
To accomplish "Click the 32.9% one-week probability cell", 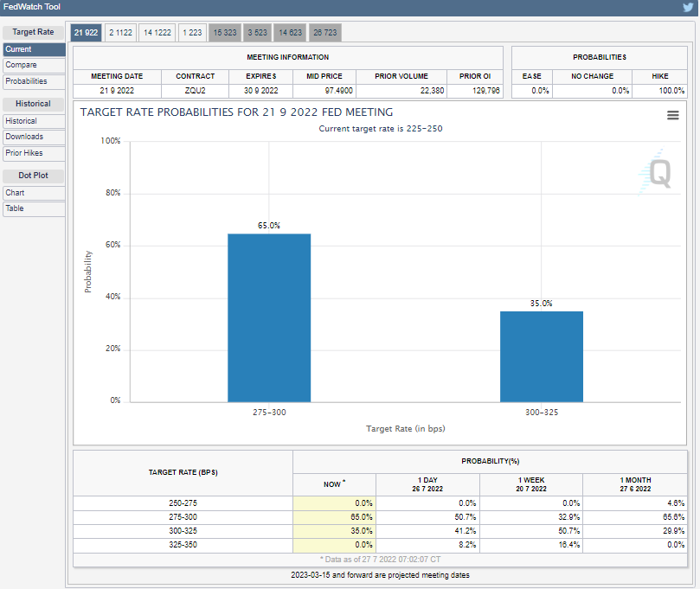I will click(x=531, y=517).
